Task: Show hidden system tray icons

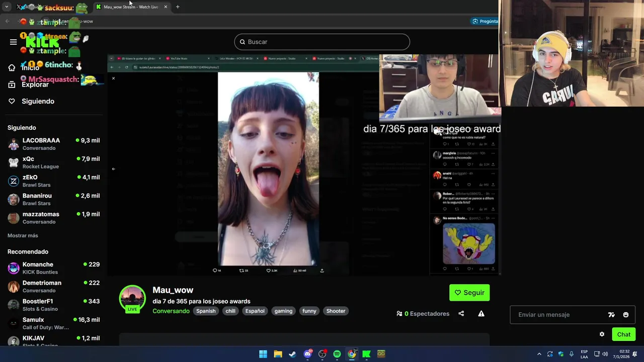Action: pyautogui.click(x=539, y=354)
